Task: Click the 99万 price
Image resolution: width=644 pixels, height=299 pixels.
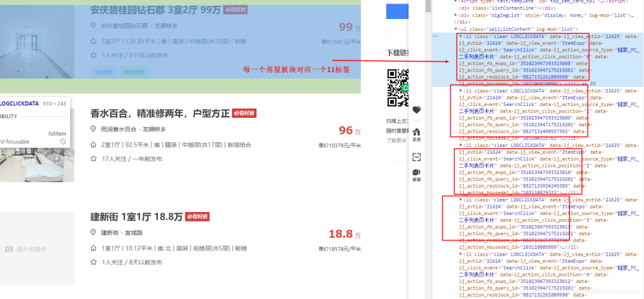Action: click(x=349, y=27)
